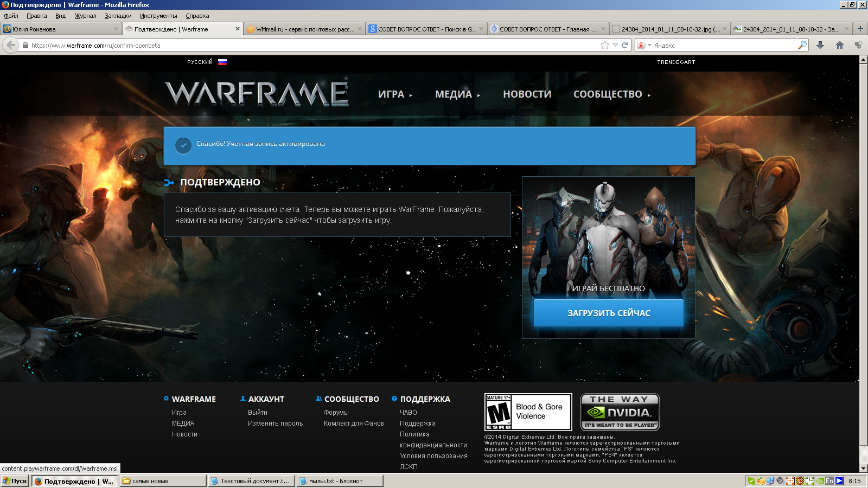
Task: Switch to СОВЕТ ВОПРОС ОТВЕТ - Главная tab
Action: (547, 29)
